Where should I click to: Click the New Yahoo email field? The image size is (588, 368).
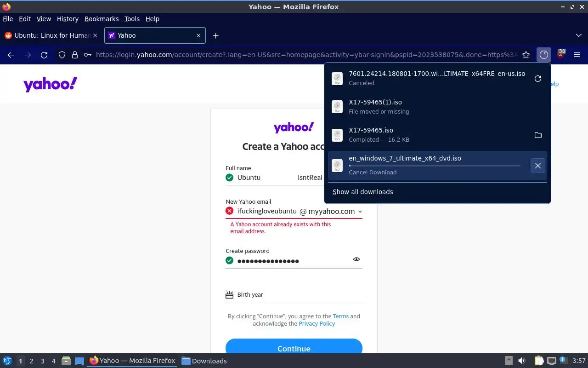pos(267,211)
